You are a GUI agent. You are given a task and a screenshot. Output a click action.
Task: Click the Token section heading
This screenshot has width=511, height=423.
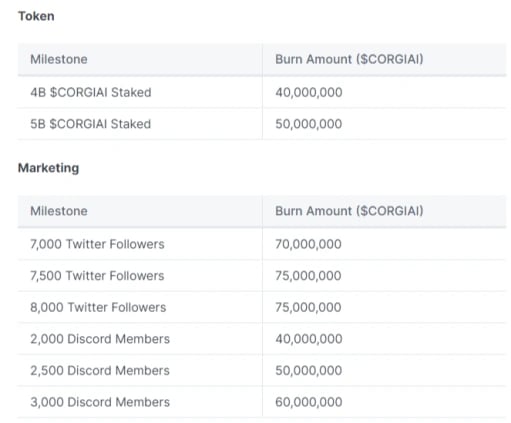36,16
